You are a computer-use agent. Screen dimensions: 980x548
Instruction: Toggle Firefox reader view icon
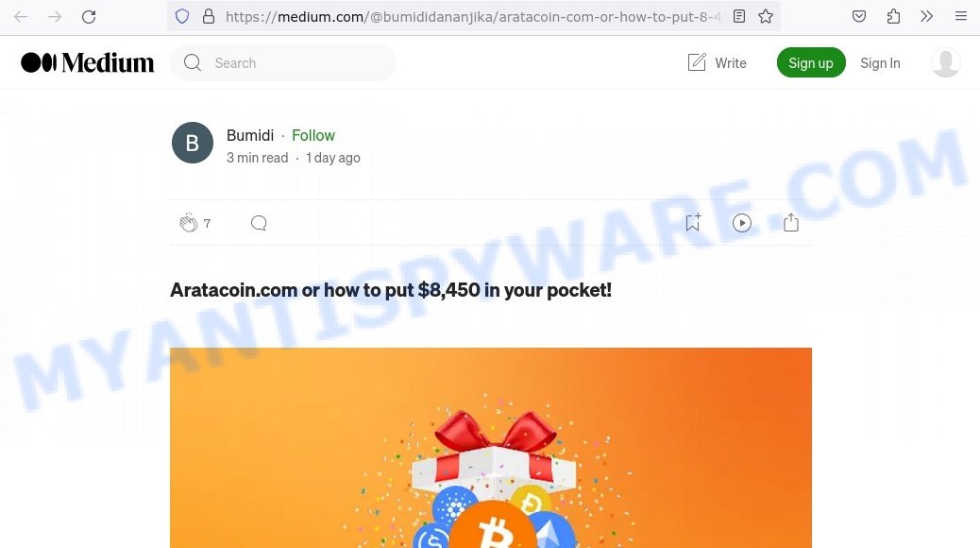click(x=739, y=17)
